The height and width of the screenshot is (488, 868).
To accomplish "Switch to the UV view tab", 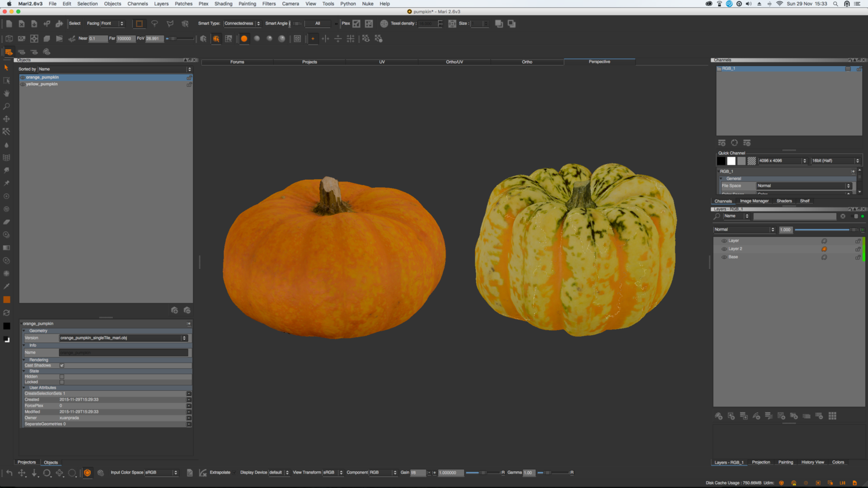I will (382, 62).
